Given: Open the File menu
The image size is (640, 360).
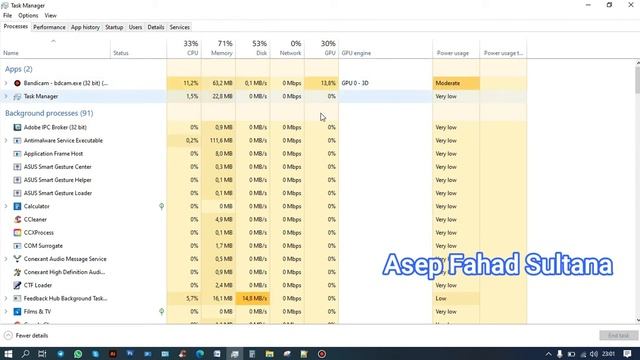Looking at the screenshot, I should [x=7, y=16].
